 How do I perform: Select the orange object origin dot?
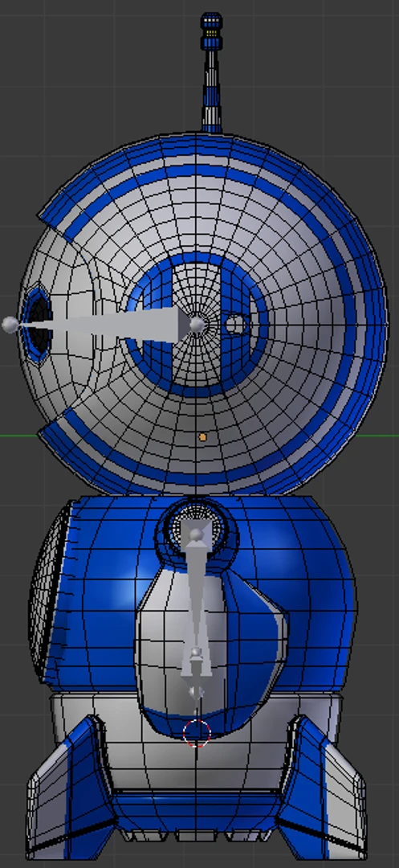click(x=203, y=437)
